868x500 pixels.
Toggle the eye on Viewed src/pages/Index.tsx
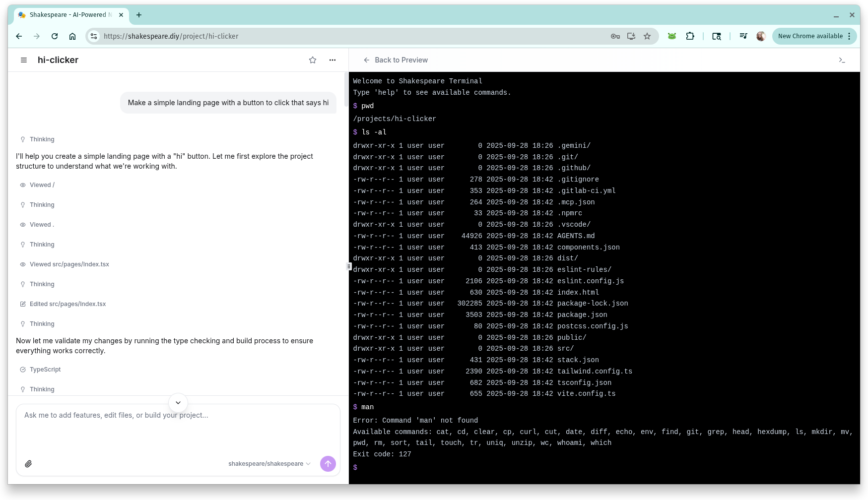click(x=22, y=264)
